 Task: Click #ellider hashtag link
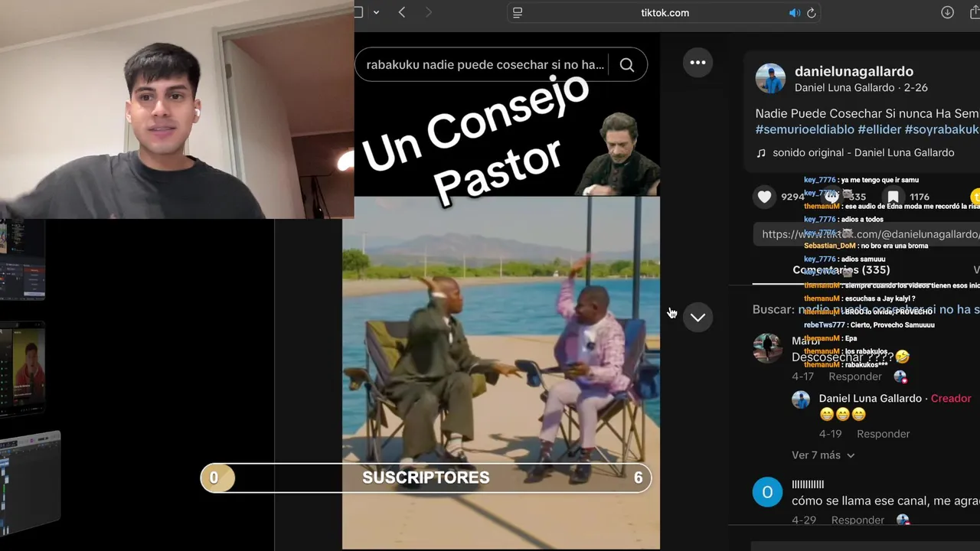pos(880,130)
